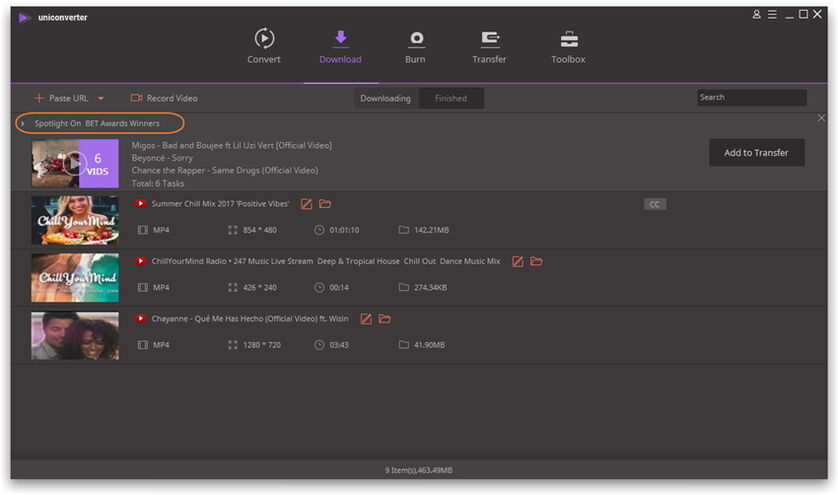This screenshot has height=495, width=838.
Task: Click the clock icon beside 00:14
Action: (319, 288)
